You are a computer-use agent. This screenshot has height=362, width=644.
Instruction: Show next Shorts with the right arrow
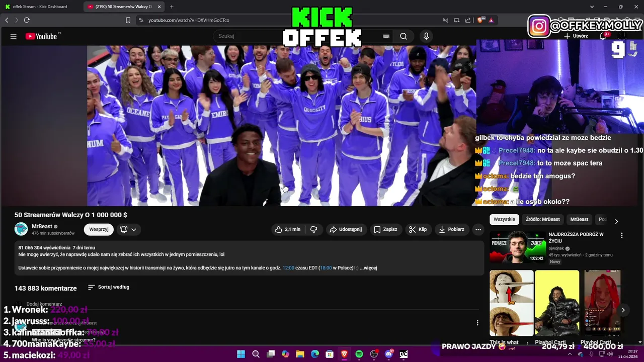tap(623, 310)
